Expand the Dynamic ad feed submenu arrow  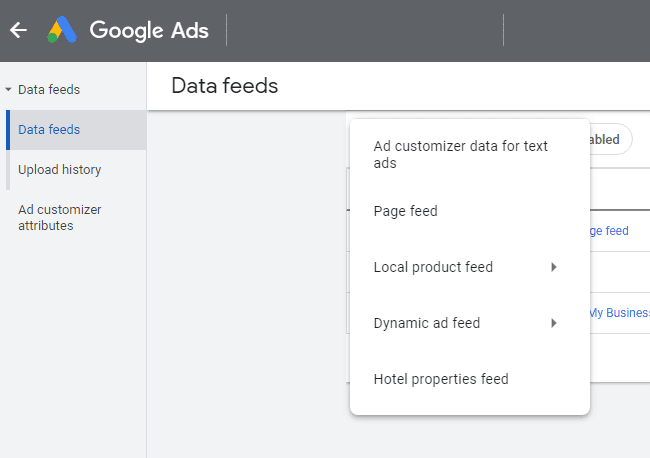pyautogui.click(x=554, y=323)
